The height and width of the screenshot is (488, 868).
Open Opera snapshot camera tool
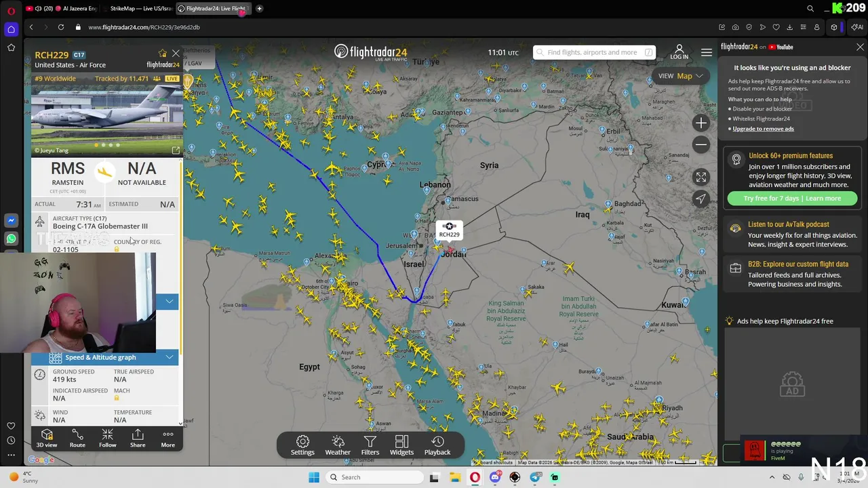tap(735, 27)
